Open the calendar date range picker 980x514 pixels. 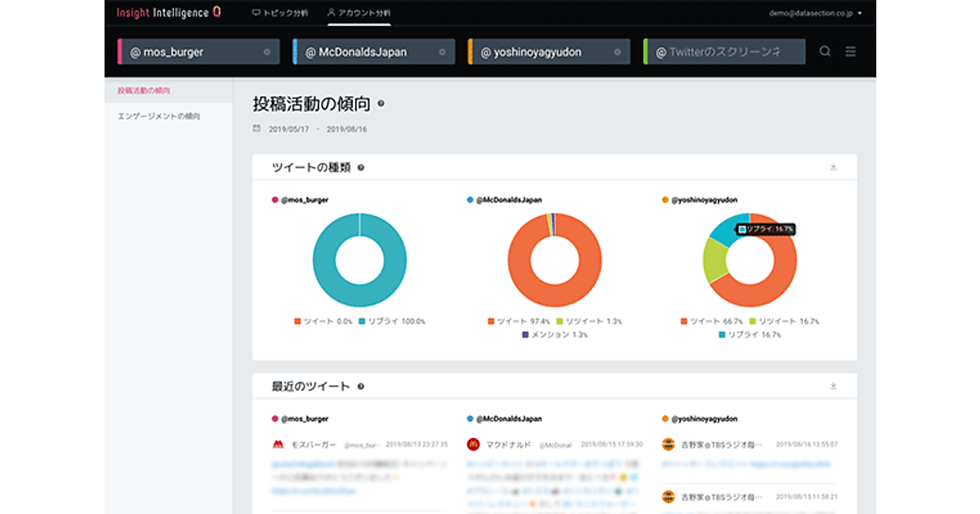click(257, 129)
